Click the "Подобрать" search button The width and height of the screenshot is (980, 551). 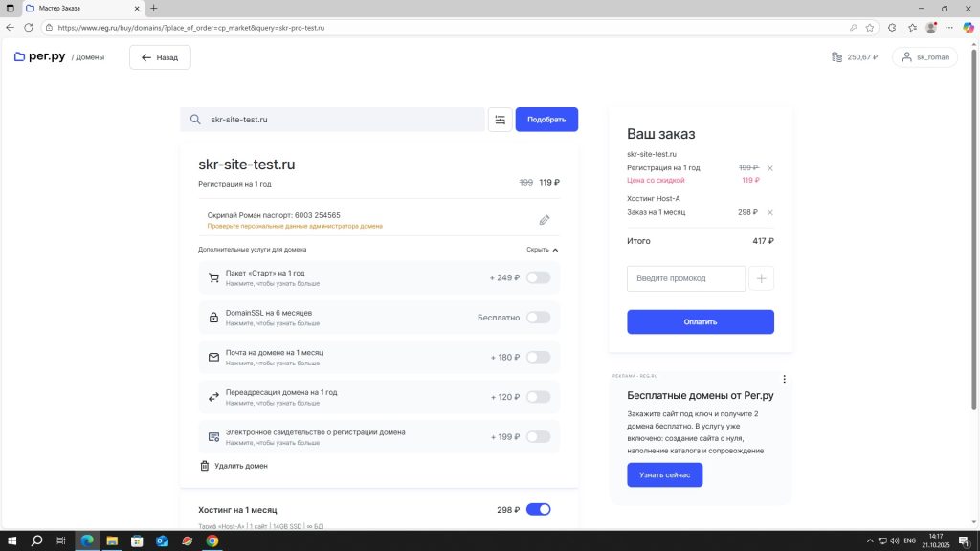pos(546,120)
